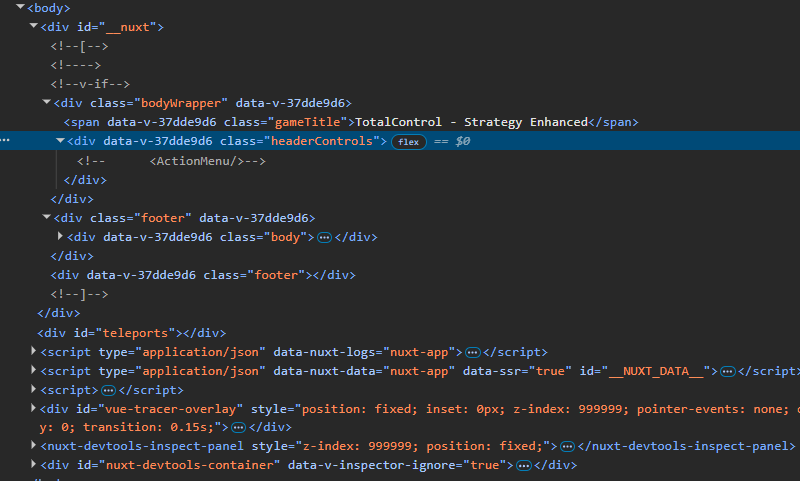This screenshot has width=800, height=481.
Task: Click ellipsis inside div class body
Action: pyautogui.click(x=324, y=237)
